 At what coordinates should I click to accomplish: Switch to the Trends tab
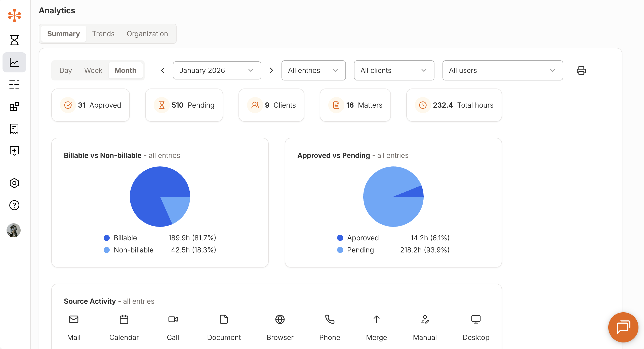pos(103,34)
